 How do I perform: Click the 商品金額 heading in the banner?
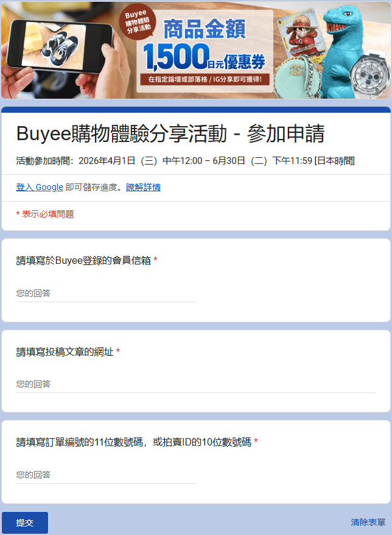[x=205, y=29]
